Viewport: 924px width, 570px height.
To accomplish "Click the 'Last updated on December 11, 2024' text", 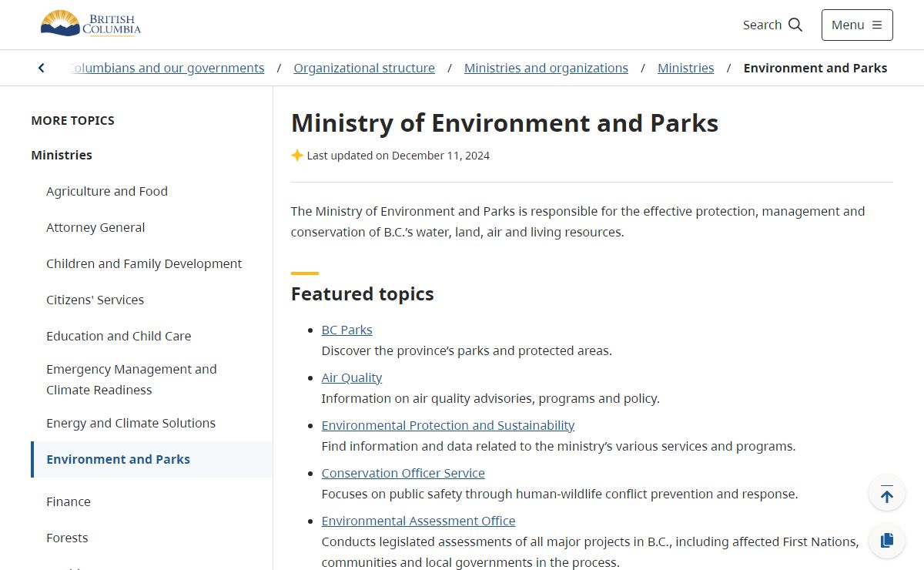I will point(398,156).
